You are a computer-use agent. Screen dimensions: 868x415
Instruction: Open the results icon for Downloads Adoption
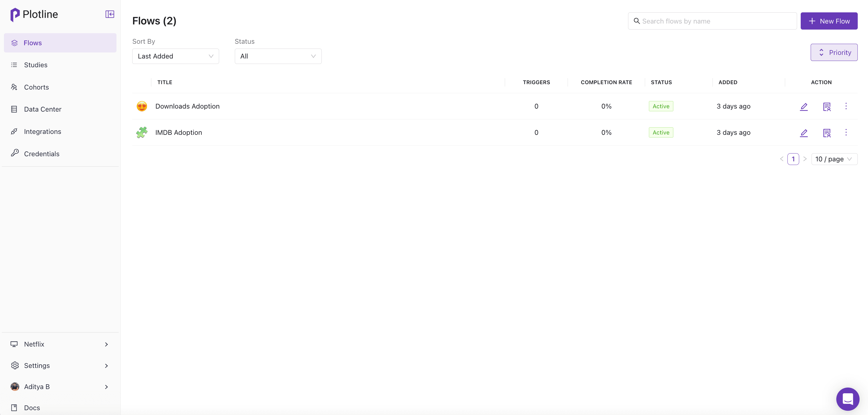[827, 106]
